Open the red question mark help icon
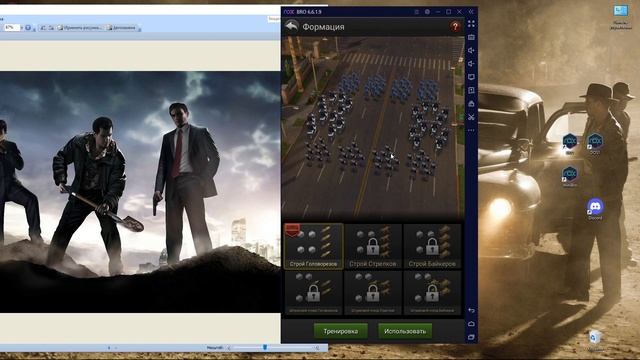 pyautogui.click(x=455, y=27)
